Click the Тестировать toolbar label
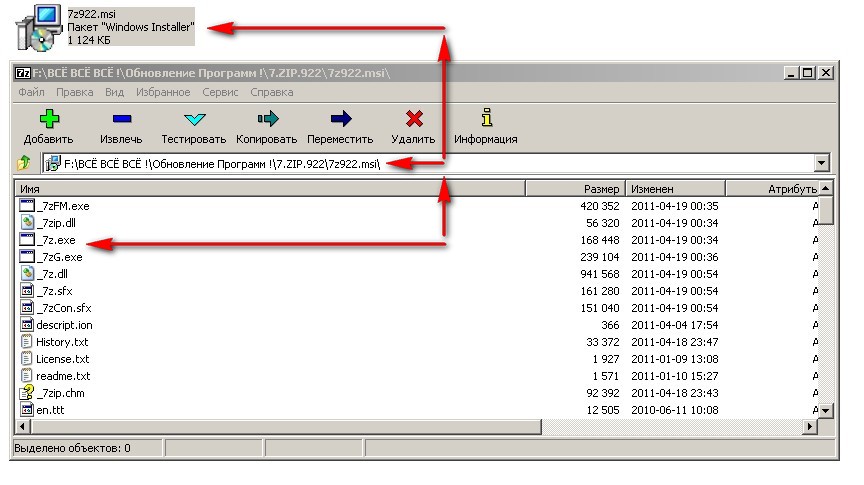Screen dimensions: 864x485 [x=193, y=139]
